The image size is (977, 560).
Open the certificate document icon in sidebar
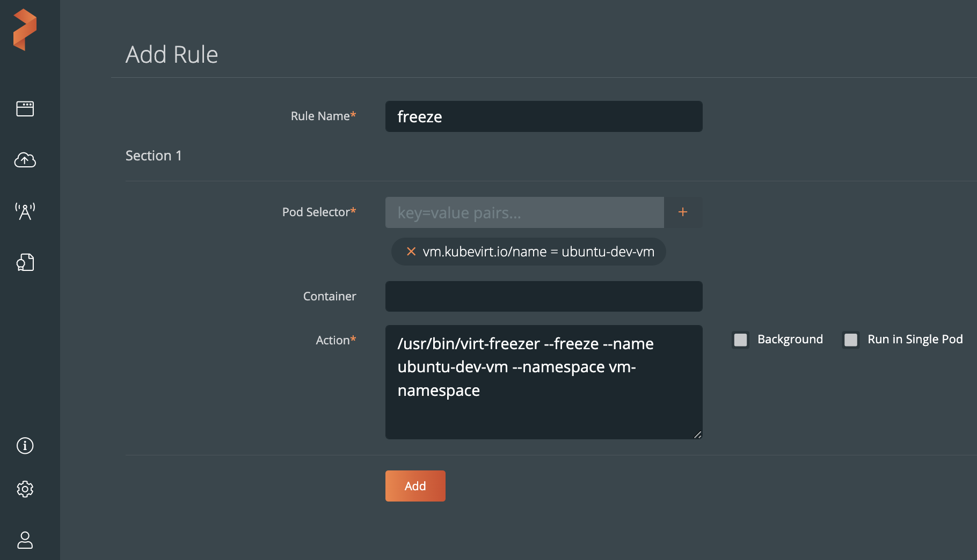point(25,262)
